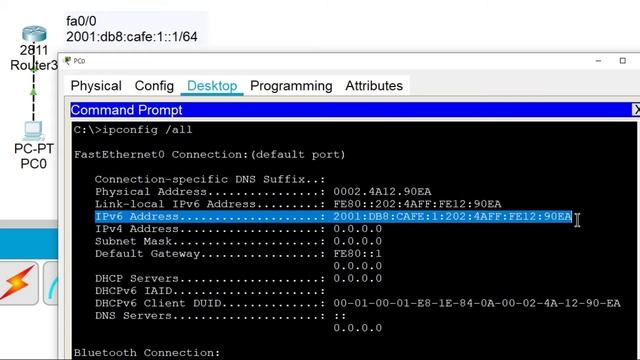This screenshot has height=360, width=640.
Task: Click the Router3 label text
Action: [34, 65]
